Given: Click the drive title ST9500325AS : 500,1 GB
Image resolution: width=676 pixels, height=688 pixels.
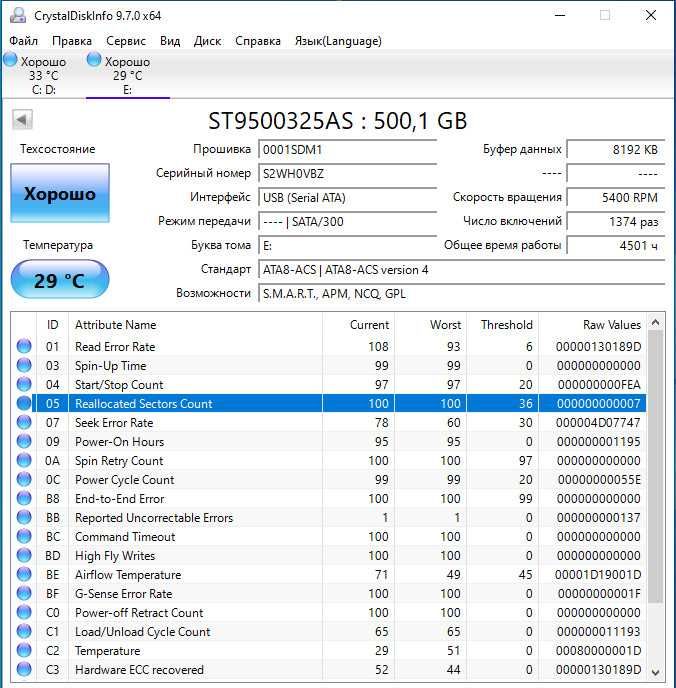Looking at the screenshot, I should coord(337,121).
